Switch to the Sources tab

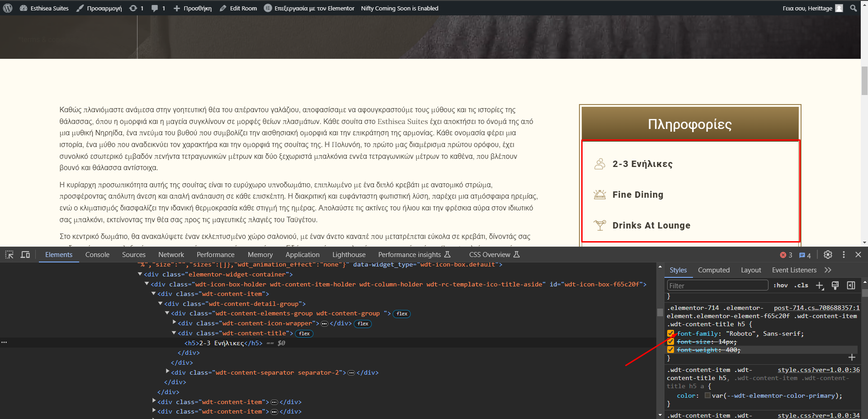tap(134, 255)
